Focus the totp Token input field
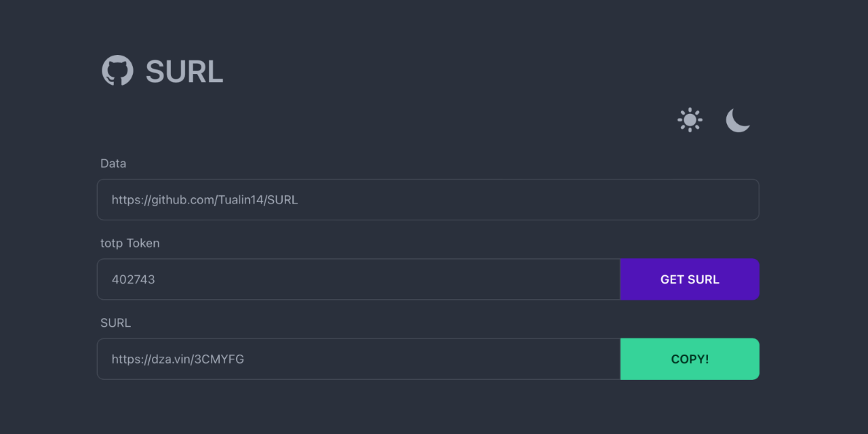The image size is (868, 434). click(x=359, y=279)
